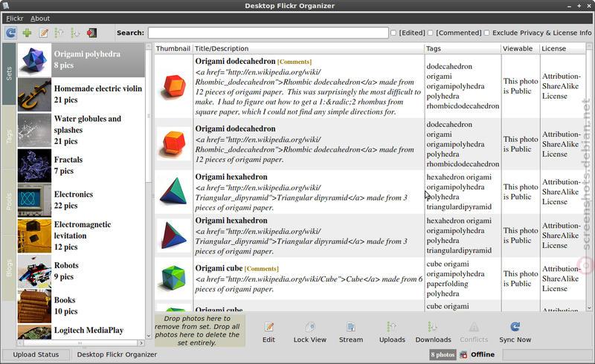Click the download arrow toolbar icon
595x364 pixels.
click(75, 33)
